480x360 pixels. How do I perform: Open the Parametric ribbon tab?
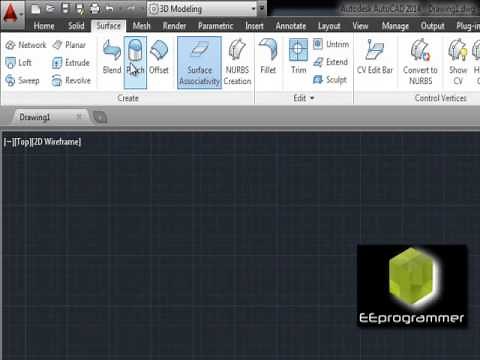click(x=216, y=26)
